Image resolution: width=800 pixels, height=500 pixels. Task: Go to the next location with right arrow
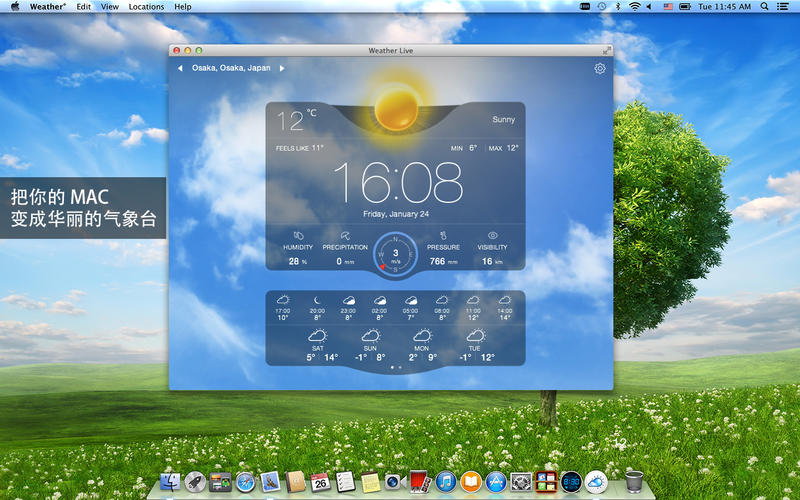tap(282, 68)
